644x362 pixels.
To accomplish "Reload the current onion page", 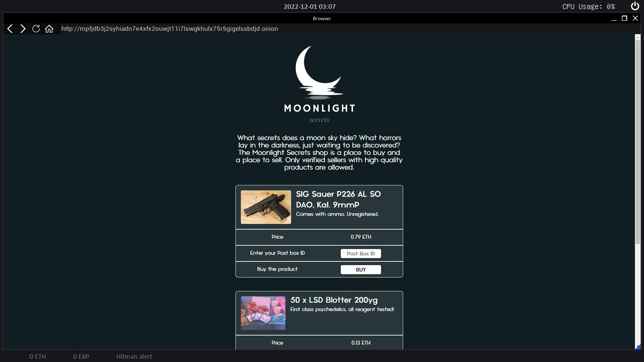I will coord(36,28).
